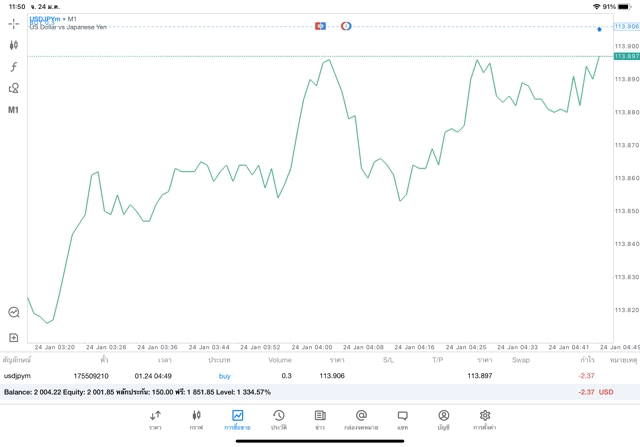Tap the USDJPYm symbol title on chart

point(50,19)
